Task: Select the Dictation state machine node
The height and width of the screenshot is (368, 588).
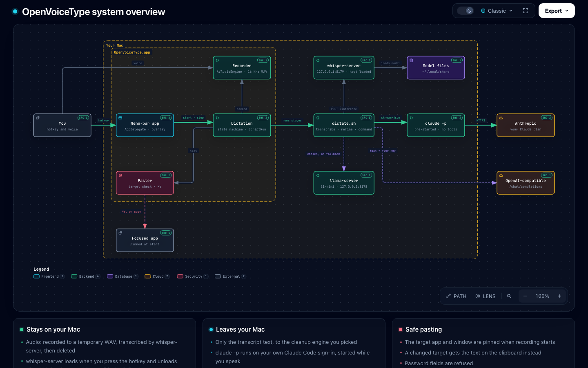Action: click(x=242, y=125)
